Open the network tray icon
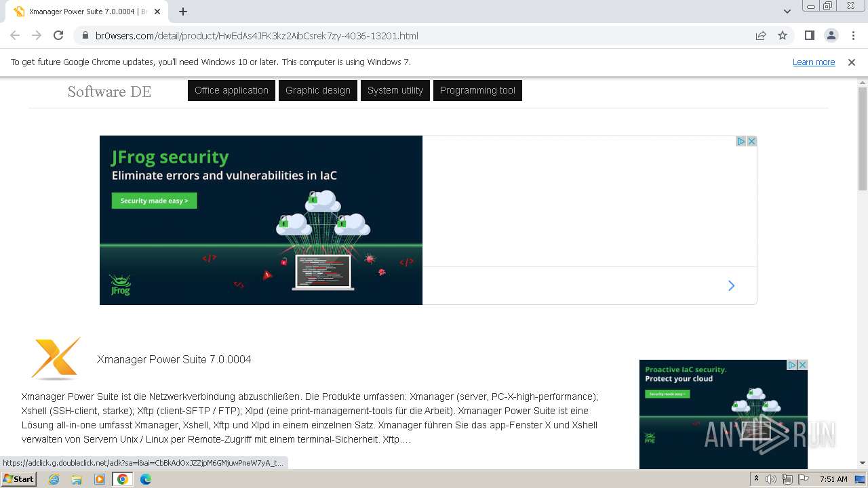This screenshot has height=488, width=868. coord(787,479)
